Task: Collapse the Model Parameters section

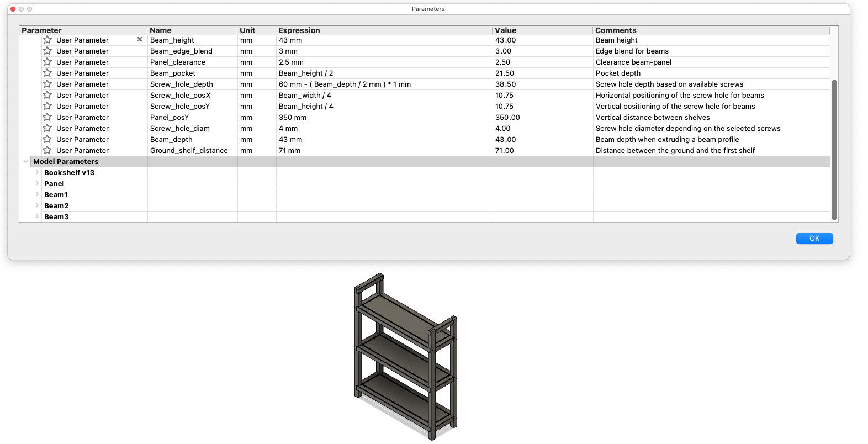Action: (x=25, y=161)
